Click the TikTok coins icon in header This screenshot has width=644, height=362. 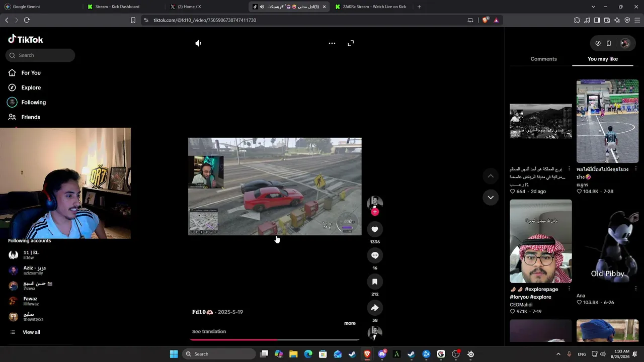click(x=598, y=43)
